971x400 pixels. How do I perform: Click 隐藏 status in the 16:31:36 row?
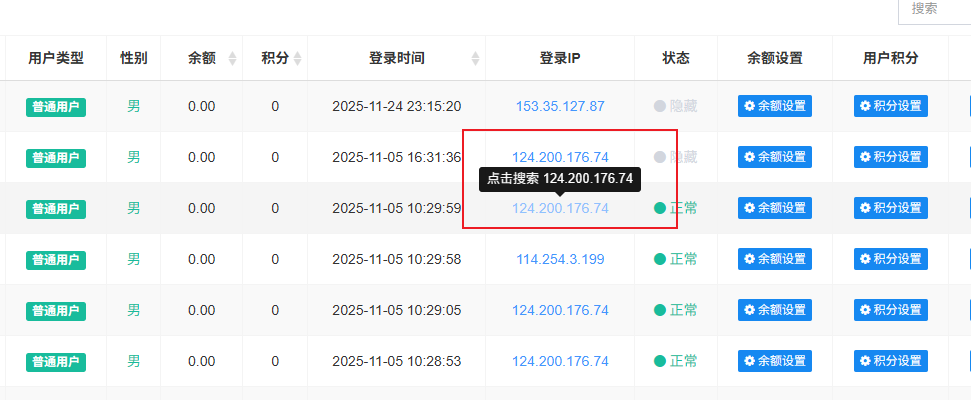676,157
